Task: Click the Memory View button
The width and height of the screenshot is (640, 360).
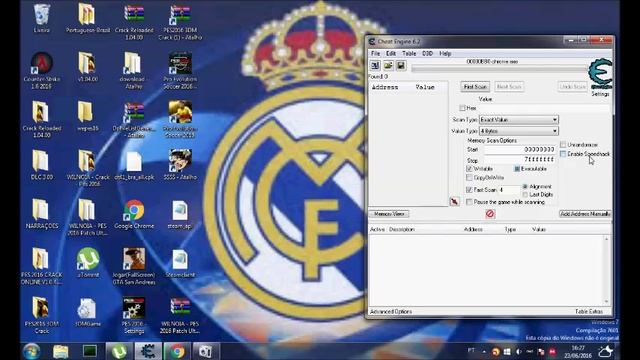Action: [x=389, y=214]
